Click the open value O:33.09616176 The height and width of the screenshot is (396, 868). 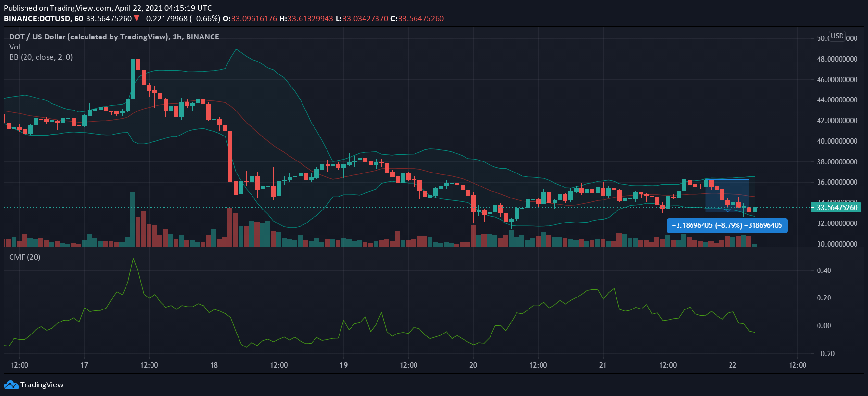[x=250, y=19]
